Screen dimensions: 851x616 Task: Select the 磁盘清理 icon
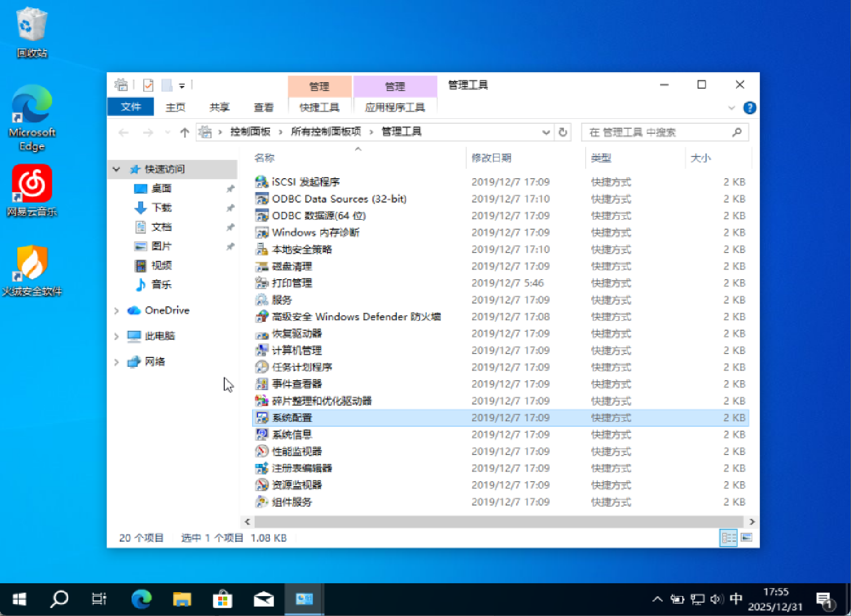(x=261, y=266)
